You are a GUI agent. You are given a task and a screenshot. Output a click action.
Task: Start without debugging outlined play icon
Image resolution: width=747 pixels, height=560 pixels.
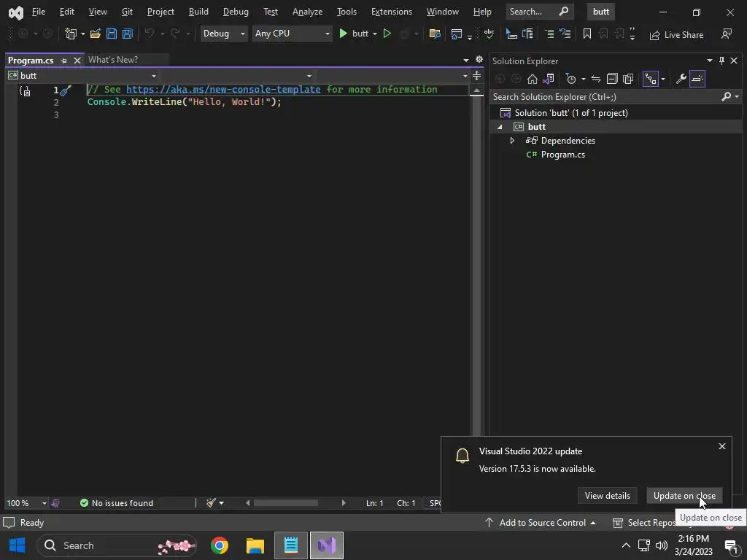pyautogui.click(x=387, y=34)
